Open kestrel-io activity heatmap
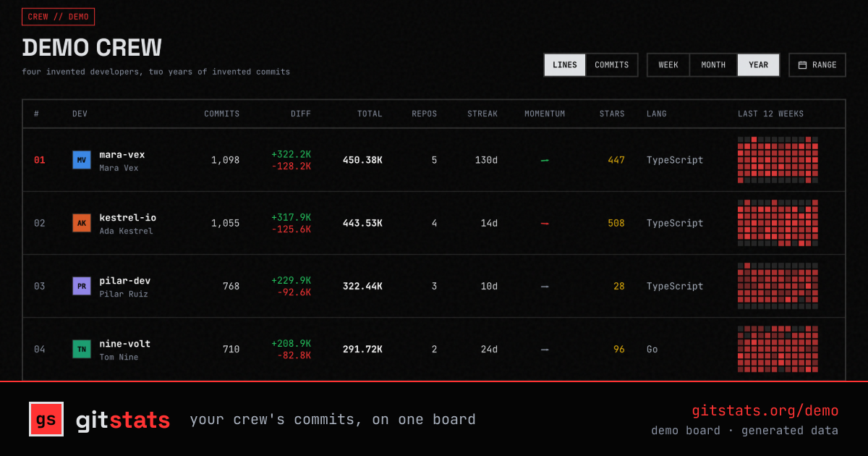Image resolution: width=868 pixels, height=456 pixels. pyautogui.click(x=778, y=223)
